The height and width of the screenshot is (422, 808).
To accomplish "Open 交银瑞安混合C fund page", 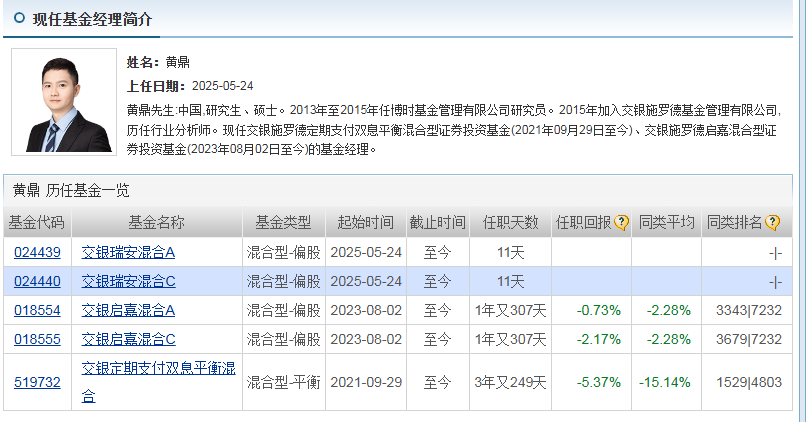I will (128, 281).
